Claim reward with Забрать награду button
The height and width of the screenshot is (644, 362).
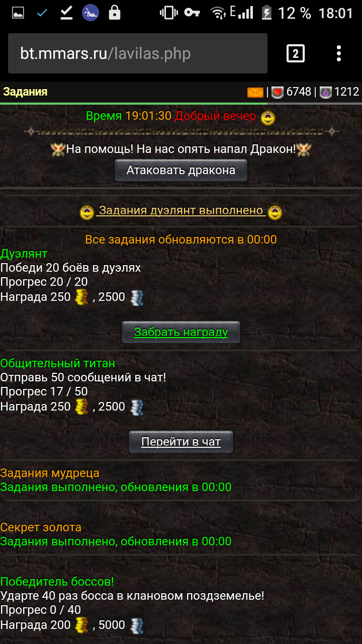point(181,333)
